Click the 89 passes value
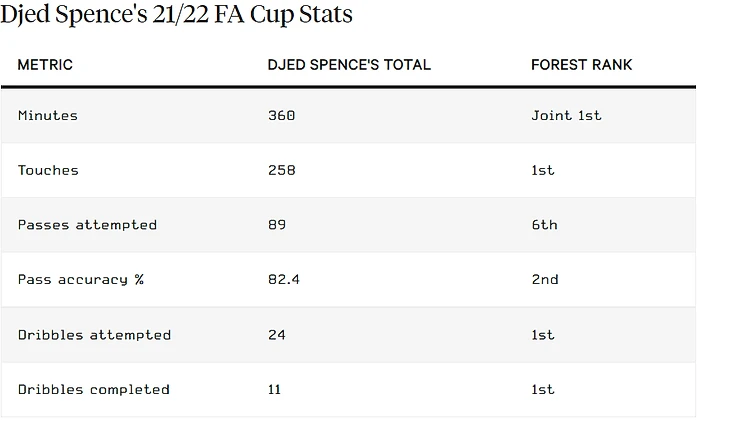 [277, 225]
